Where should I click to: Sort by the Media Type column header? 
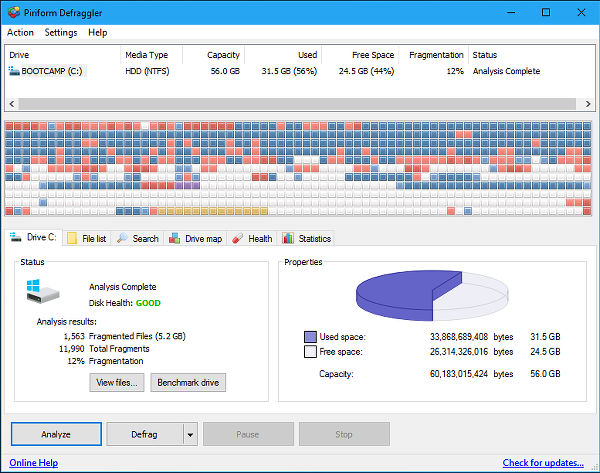(x=152, y=55)
